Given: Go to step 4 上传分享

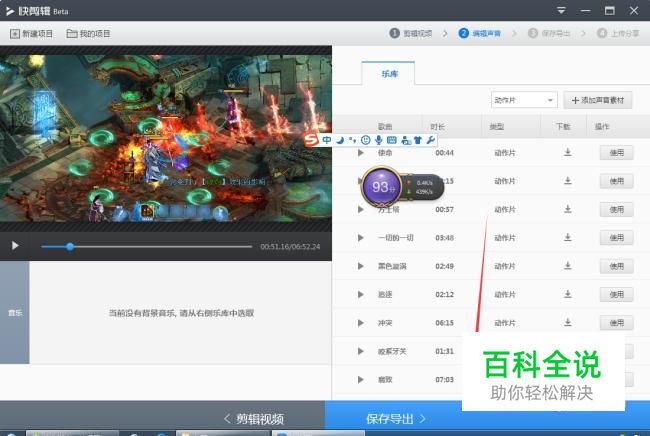Looking at the screenshot, I should 618,33.
